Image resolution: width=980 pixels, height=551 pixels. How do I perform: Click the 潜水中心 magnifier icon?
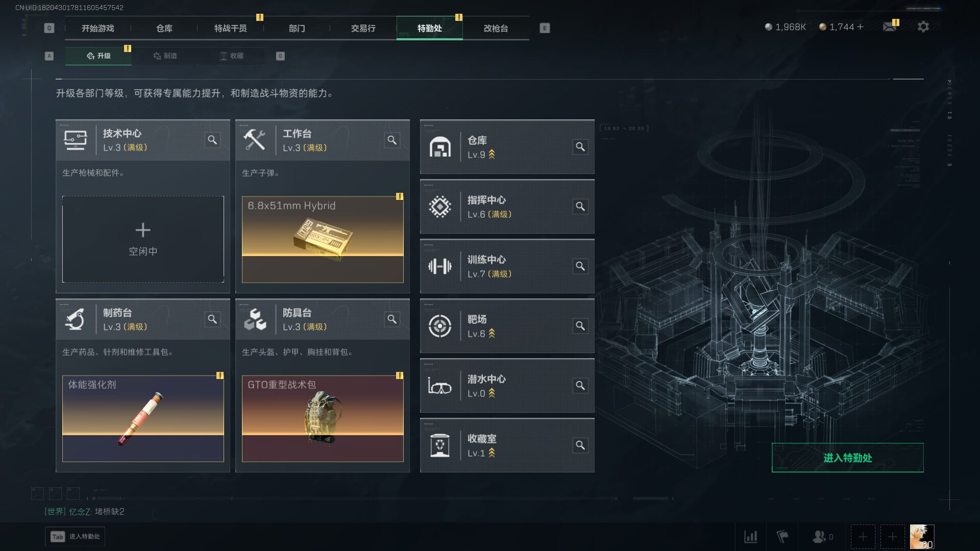(x=580, y=386)
